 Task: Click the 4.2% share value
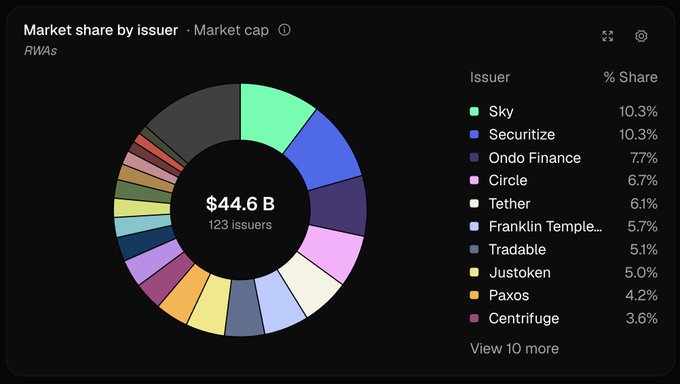(x=641, y=295)
